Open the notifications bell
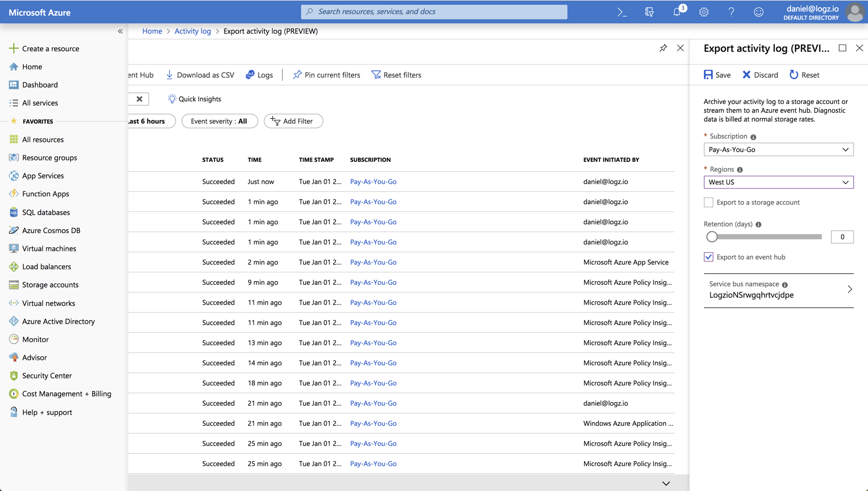 click(677, 12)
